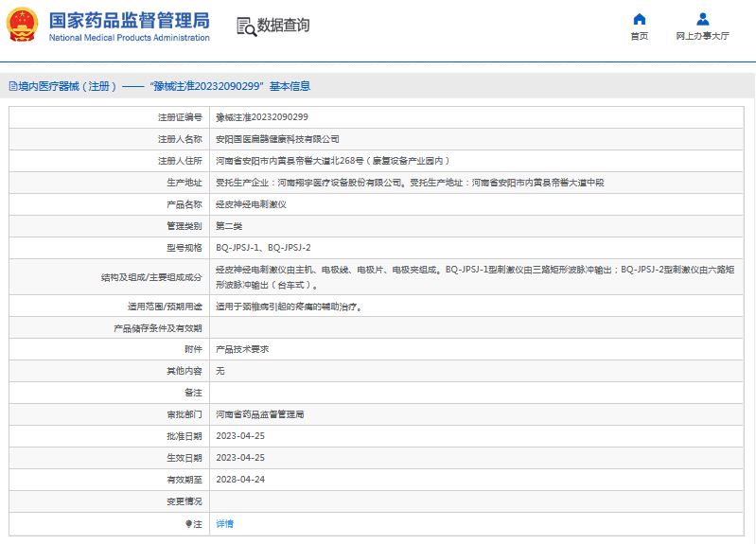Select registrant name 安阳国医扁鹊健康科技有限公司
The height and width of the screenshot is (544, 756).
tap(277, 139)
